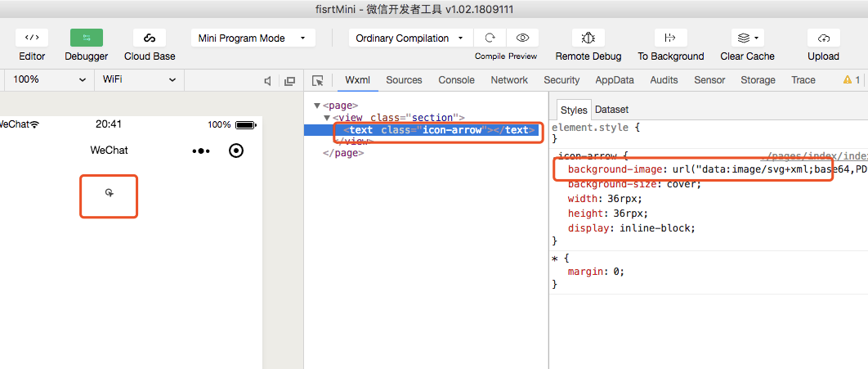Image resolution: width=868 pixels, height=369 pixels.
Task: Select the Dataset sub-tab
Action: (x=611, y=109)
